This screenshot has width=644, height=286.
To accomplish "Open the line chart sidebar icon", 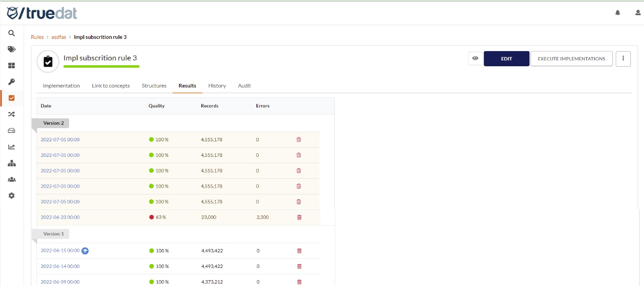I will (x=12, y=147).
